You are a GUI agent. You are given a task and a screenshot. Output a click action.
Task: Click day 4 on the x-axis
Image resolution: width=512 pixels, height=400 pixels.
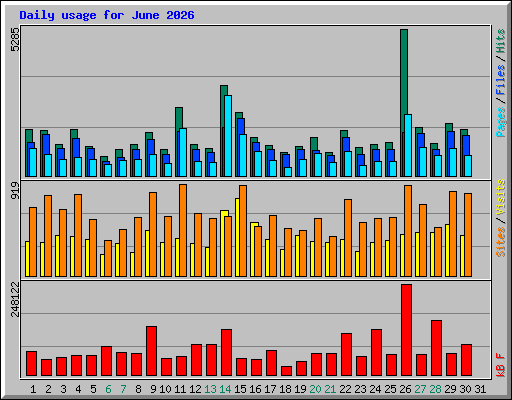78,389
